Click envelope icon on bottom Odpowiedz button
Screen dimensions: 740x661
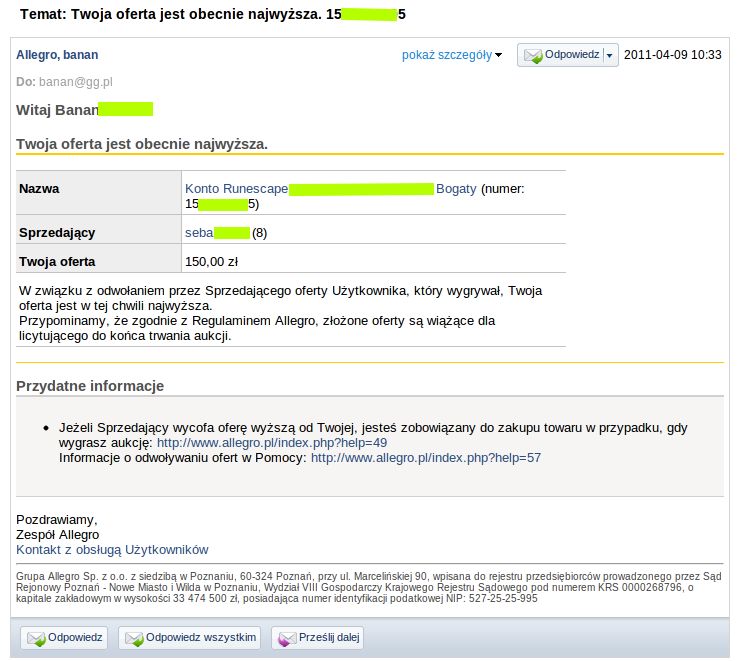click(x=36, y=639)
